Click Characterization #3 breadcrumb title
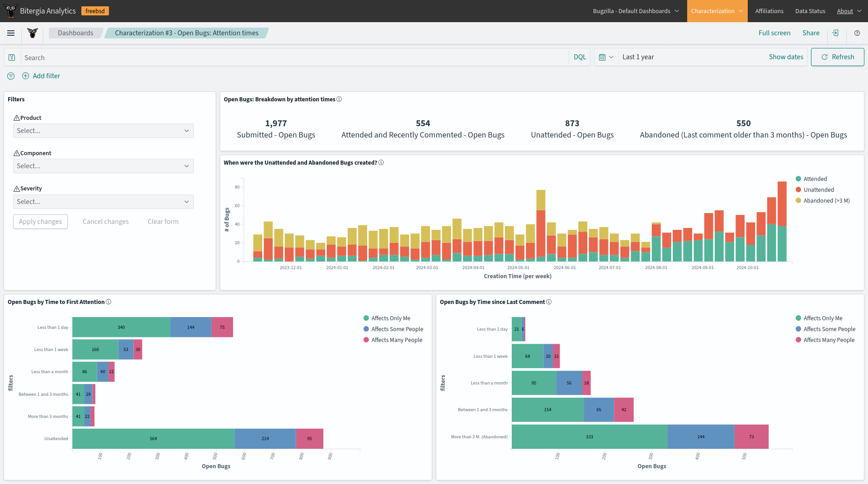 click(187, 33)
